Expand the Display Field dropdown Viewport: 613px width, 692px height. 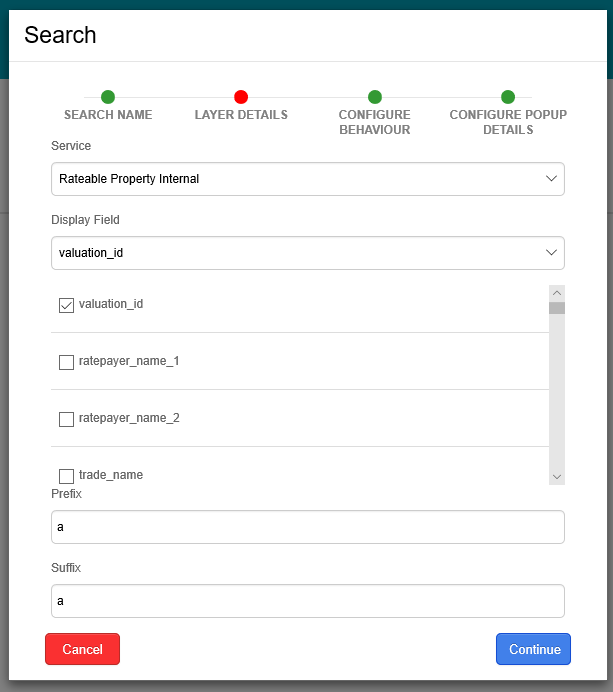coord(308,253)
